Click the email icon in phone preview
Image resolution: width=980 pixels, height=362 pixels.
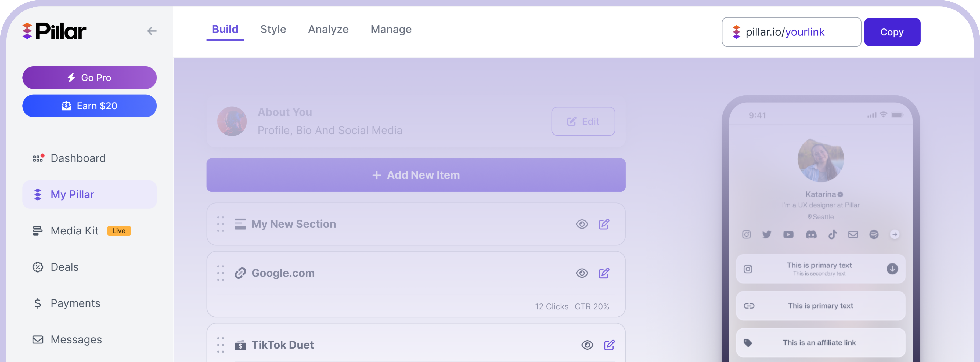tap(853, 235)
